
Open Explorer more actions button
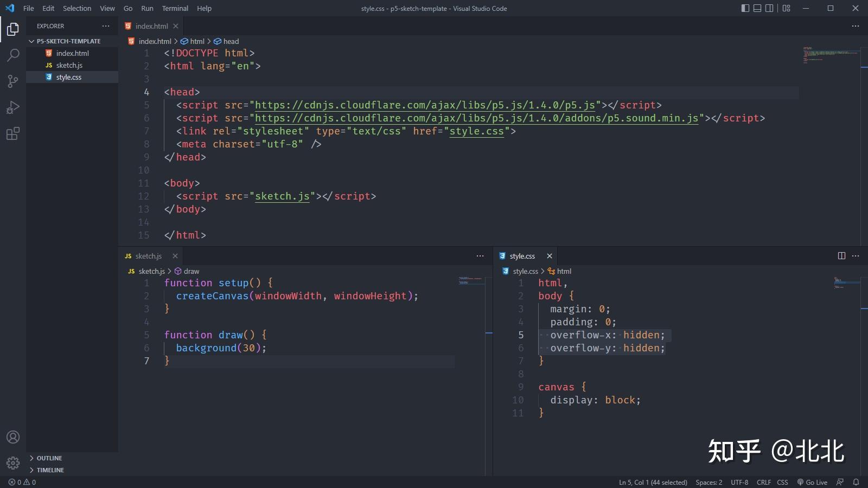[106, 25]
